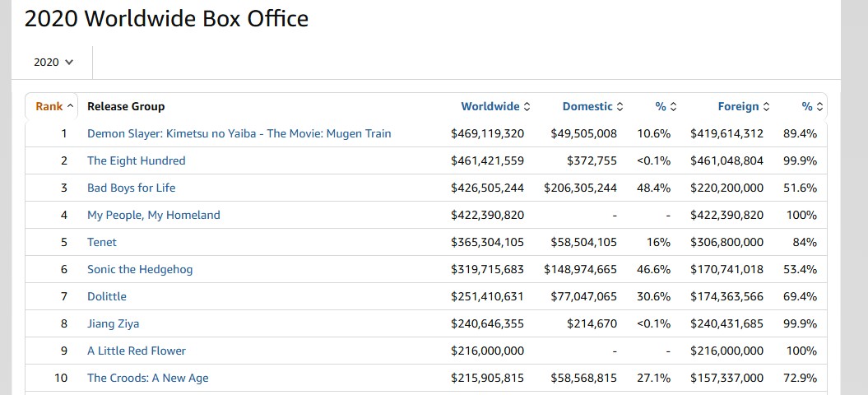This screenshot has width=868, height=395.
Task: Open My People, My Homeland link
Action: (x=154, y=215)
